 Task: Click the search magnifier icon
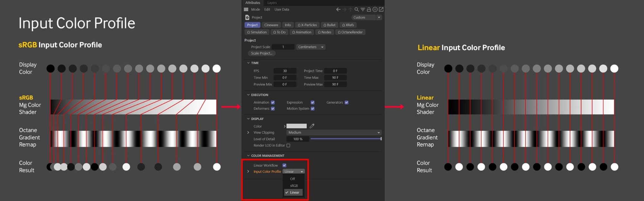[x=356, y=9]
